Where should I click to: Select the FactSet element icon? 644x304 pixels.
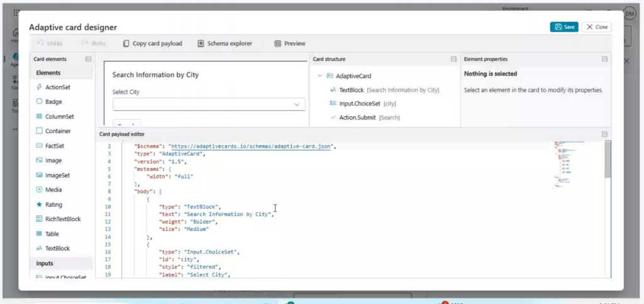click(39, 146)
